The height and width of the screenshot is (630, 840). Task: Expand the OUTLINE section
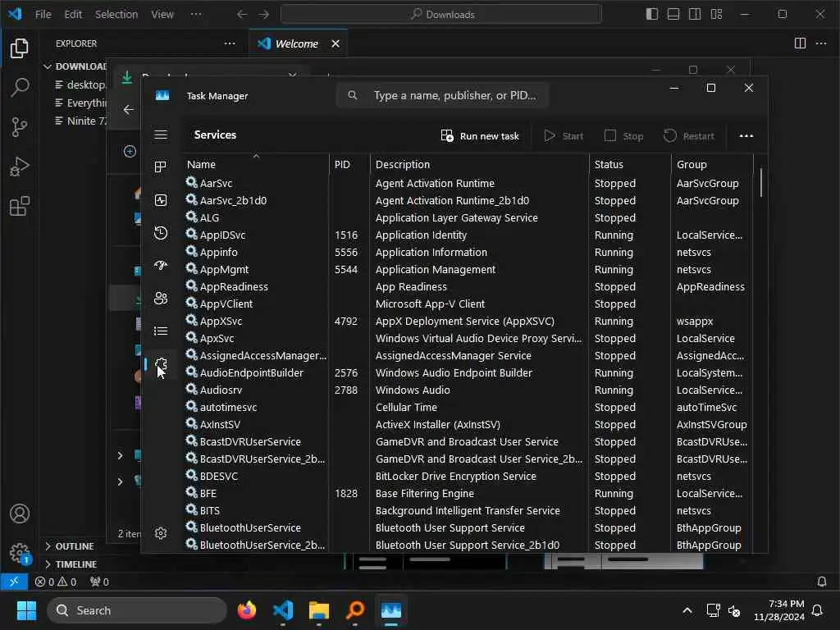coord(69,546)
